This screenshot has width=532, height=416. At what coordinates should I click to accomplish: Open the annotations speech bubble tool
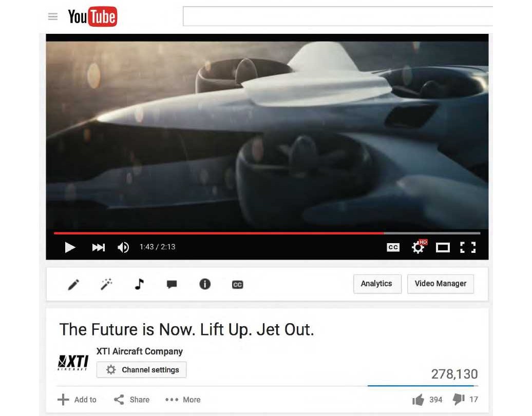(x=172, y=284)
